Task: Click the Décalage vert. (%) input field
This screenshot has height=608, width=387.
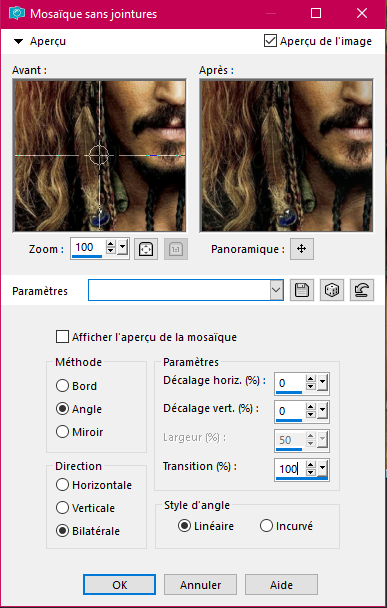Action: tap(290, 411)
